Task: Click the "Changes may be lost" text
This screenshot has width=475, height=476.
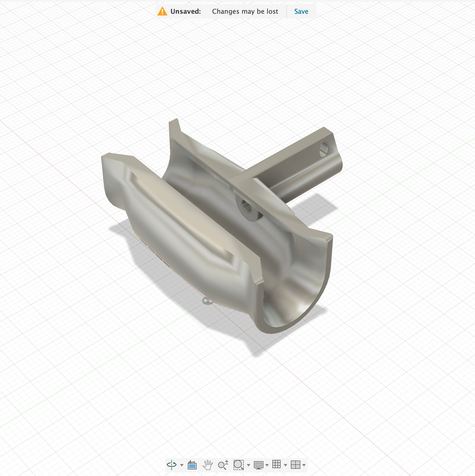Action: point(245,11)
